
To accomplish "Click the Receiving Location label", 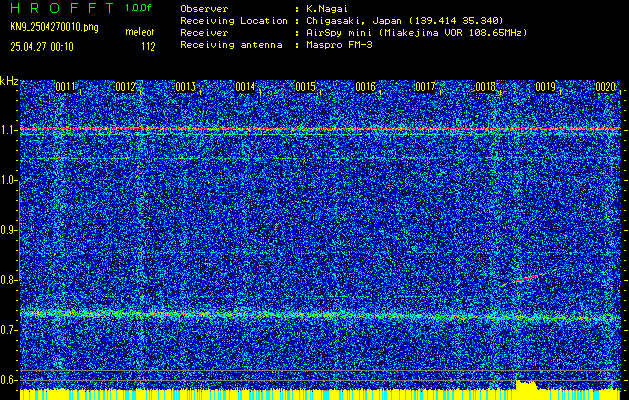I will [x=234, y=20].
